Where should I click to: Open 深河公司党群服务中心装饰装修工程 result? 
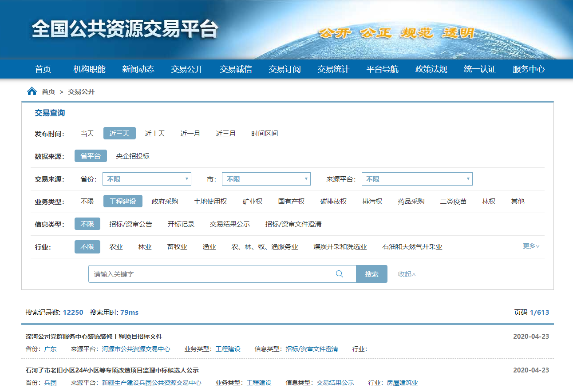[94, 337]
